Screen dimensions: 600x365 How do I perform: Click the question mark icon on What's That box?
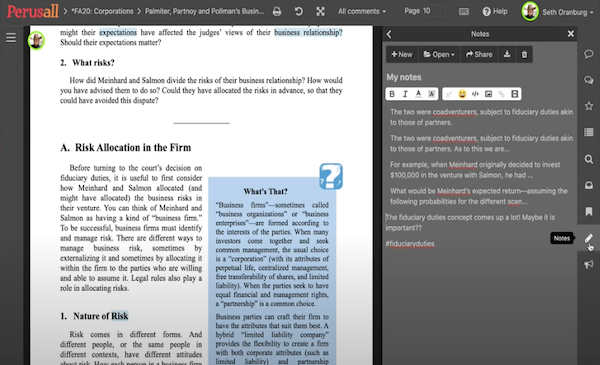[x=331, y=176]
